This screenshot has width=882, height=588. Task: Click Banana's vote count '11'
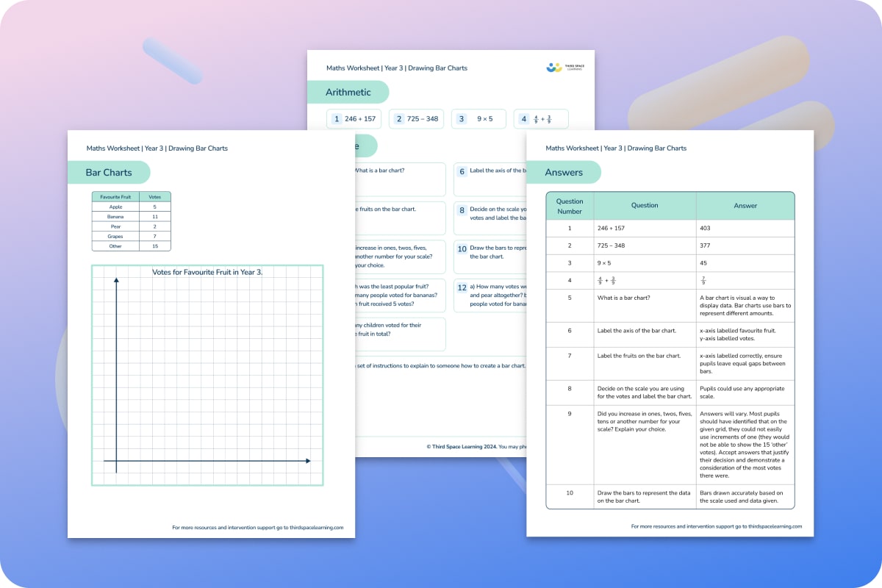point(155,217)
